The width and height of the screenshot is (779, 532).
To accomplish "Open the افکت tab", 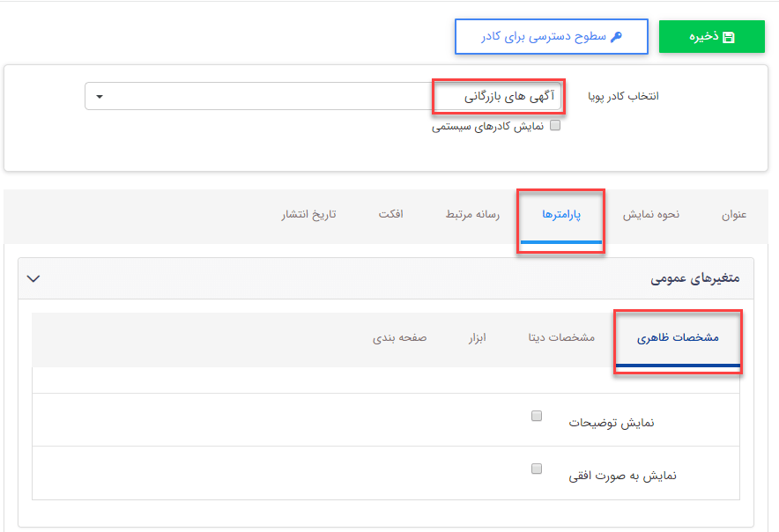I will (x=391, y=214).
